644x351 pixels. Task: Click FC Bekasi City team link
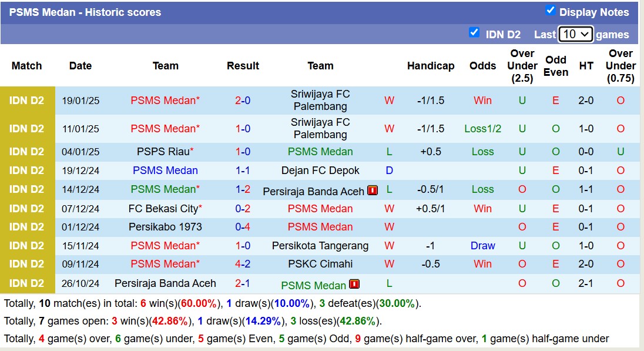tap(164, 209)
